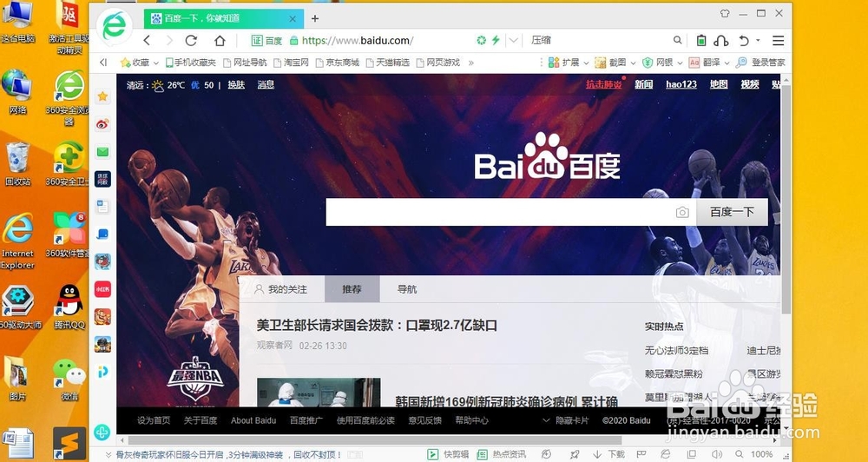
Task: Click the green lightning speed mode icon
Action: point(496,40)
